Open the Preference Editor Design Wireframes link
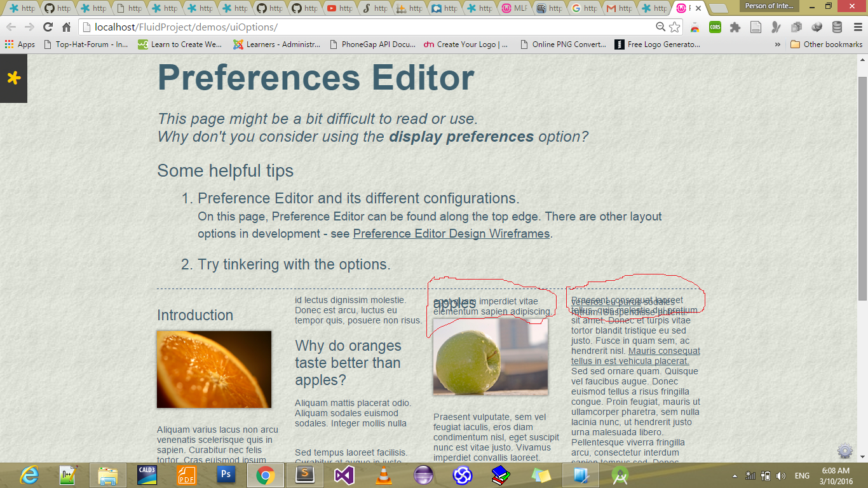Image resolution: width=868 pixels, height=488 pixels. [451, 233]
